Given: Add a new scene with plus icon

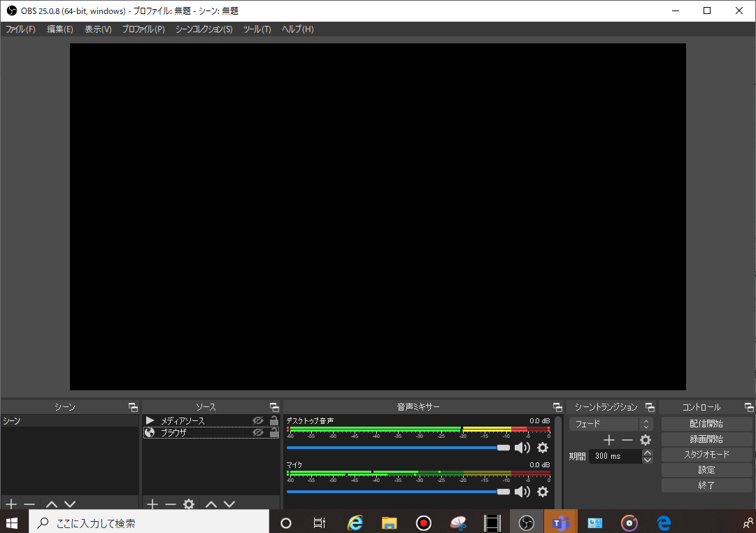Looking at the screenshot, I should pos(11,504).
